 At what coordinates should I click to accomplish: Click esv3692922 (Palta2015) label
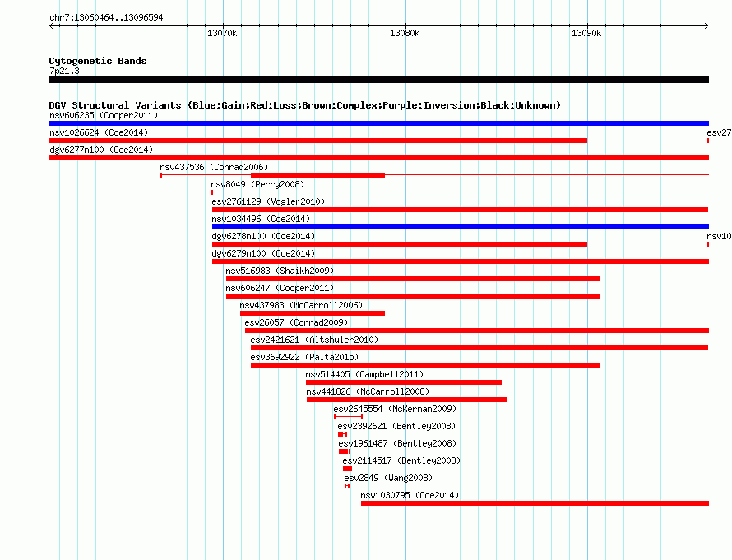click(304, 357)
